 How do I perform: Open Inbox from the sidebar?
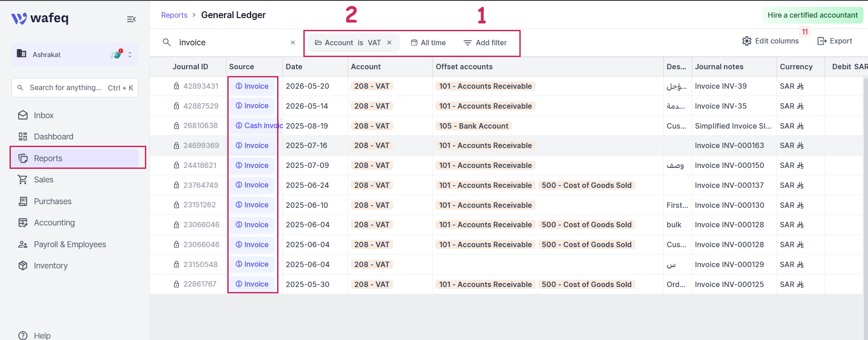pyautogui.click(x=43, y=115)
